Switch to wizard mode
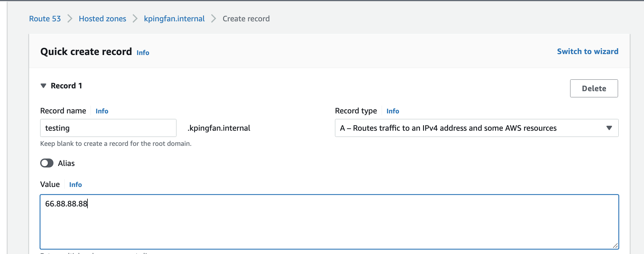 (587, 51)
